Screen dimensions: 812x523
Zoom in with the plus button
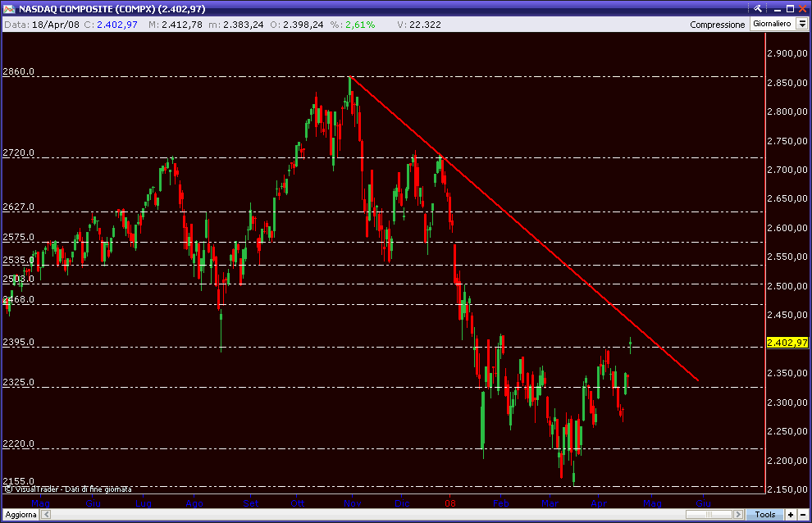(x=790, y=514)
